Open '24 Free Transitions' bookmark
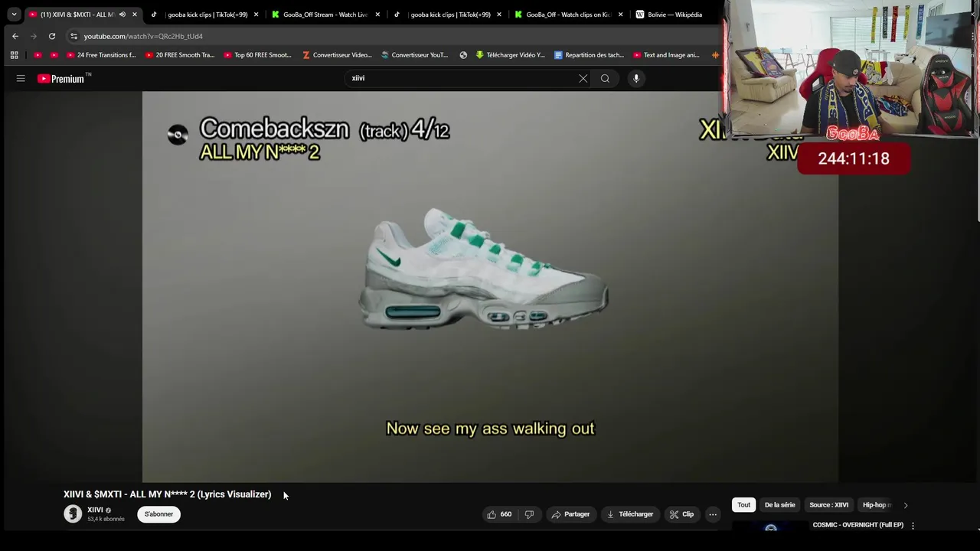 coord(101,55)
